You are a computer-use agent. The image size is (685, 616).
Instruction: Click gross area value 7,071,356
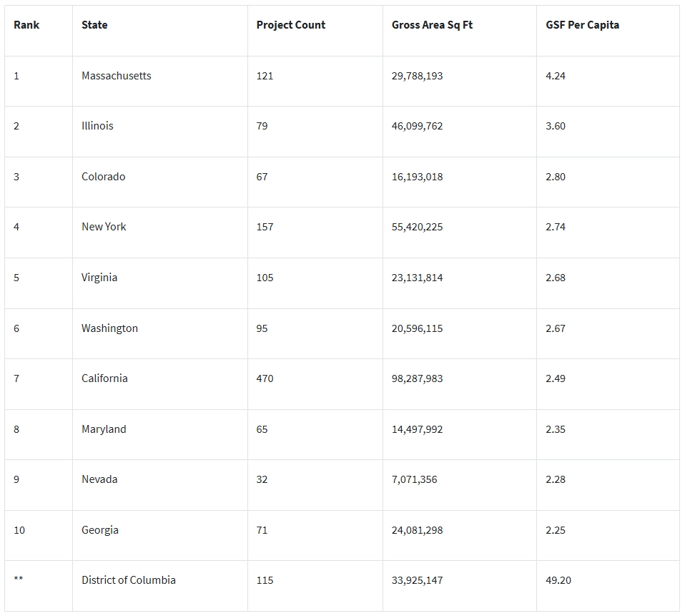[x=414, y=479]
